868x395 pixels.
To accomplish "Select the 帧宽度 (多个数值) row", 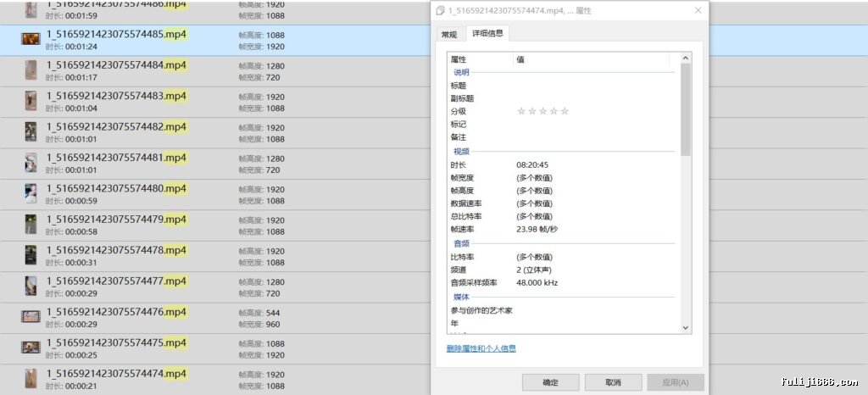I will 564,178.
